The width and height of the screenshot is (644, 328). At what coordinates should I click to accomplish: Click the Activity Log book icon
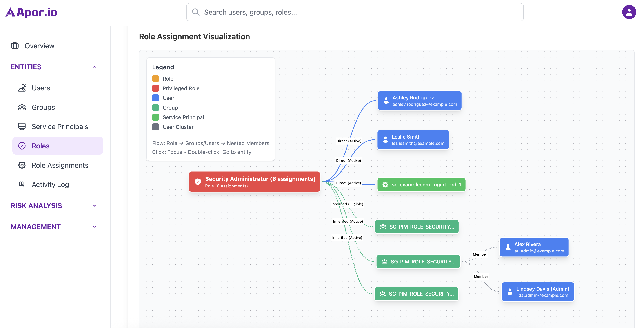point(22,184)
